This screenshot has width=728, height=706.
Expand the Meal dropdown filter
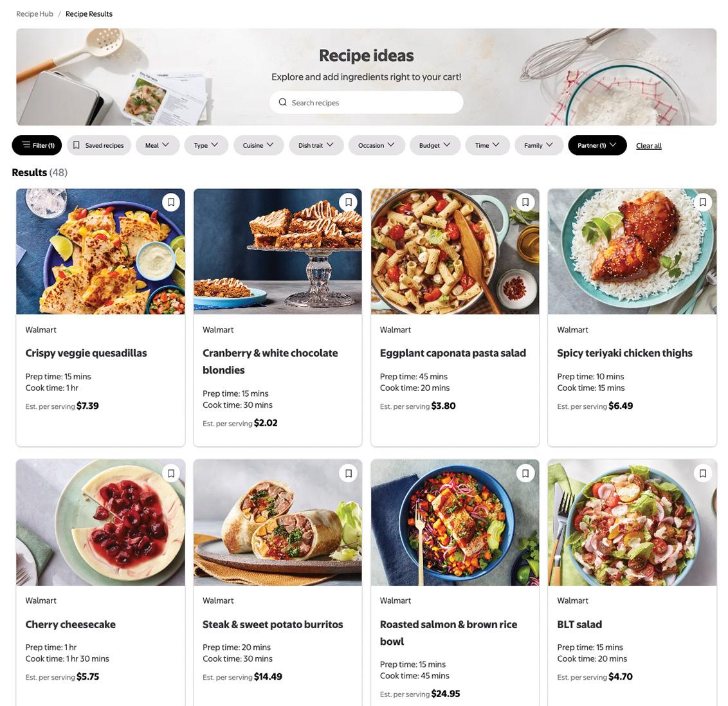[158, 145]
